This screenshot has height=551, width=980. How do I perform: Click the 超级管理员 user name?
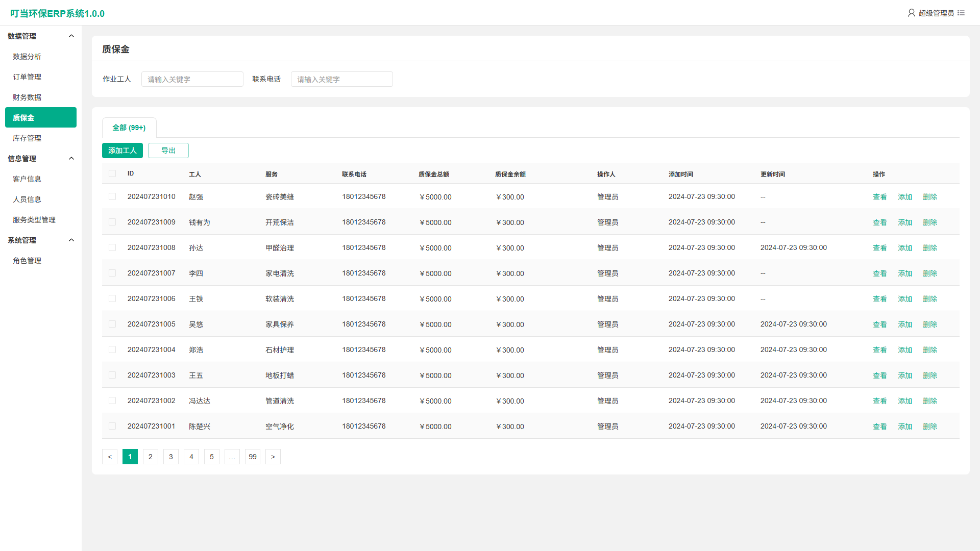pyautogui.click(x=936, y=13)
